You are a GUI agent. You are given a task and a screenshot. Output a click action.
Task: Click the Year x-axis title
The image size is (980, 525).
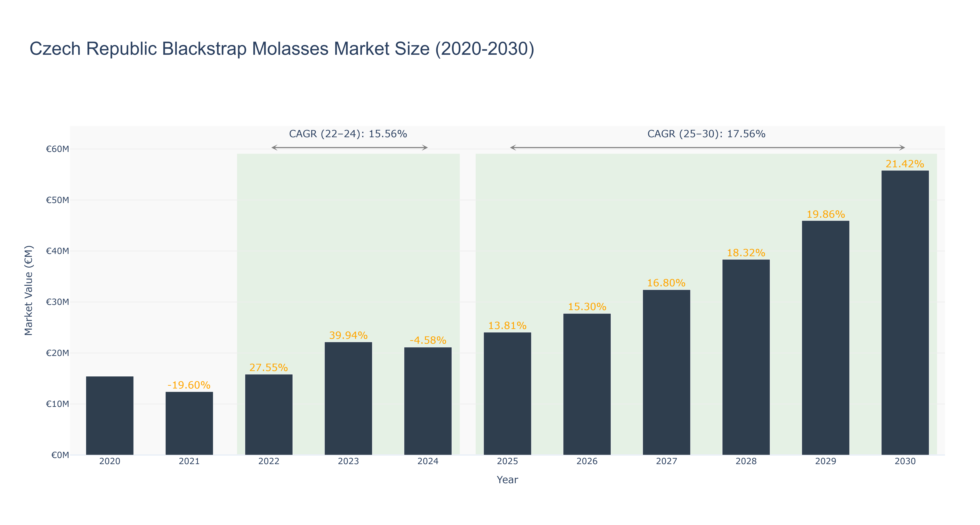[x=507, y=480]
